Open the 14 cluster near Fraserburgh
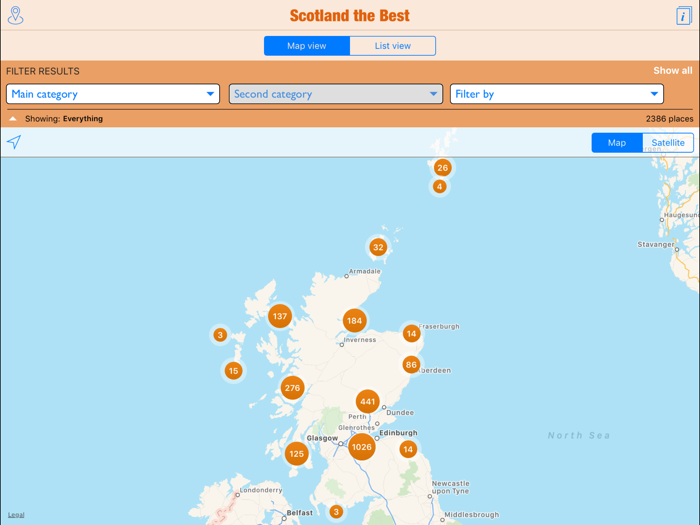The height and width of the screenshot is (525, 700). point(411,333)
